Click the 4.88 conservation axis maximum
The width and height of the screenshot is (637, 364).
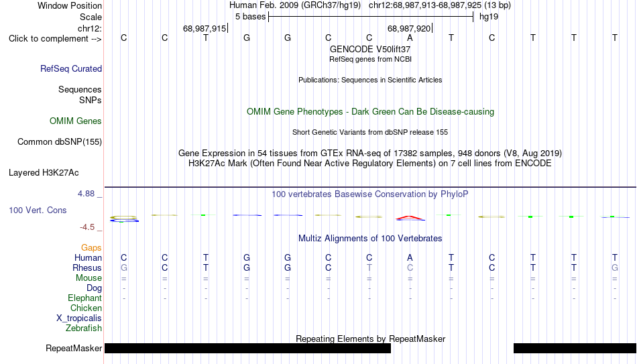click(86, 194)
